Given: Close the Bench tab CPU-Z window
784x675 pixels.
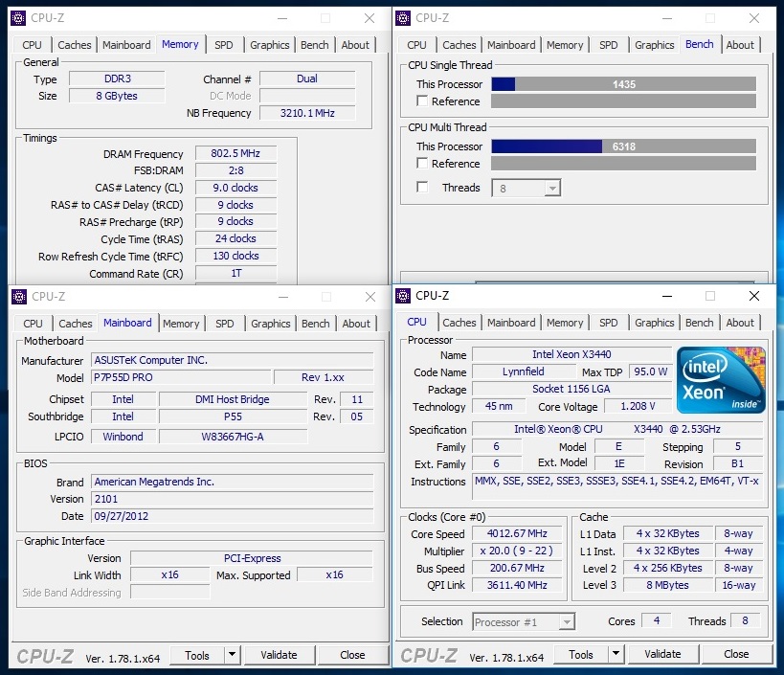Looking at the screenshot, I should [x=754, y=18].
